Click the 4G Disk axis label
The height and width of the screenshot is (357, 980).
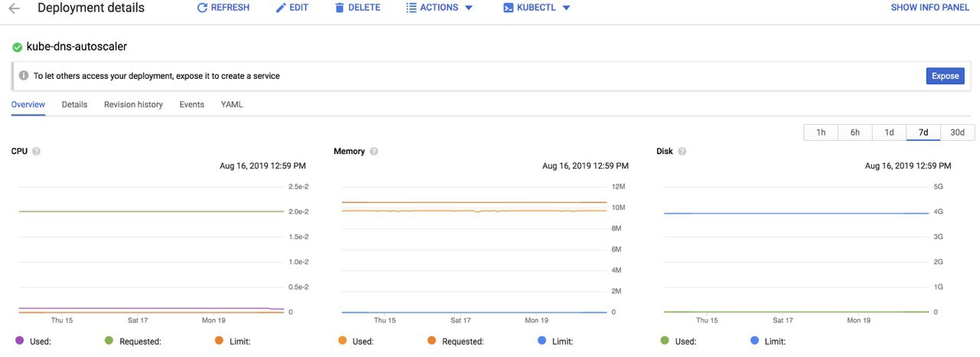pyautogui.click(x=939, y=211)
